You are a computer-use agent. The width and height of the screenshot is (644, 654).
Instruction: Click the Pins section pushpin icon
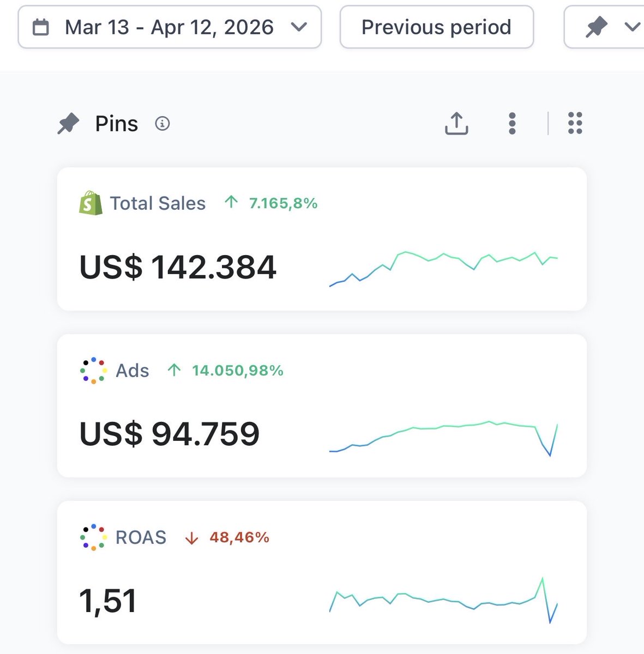pos(68,124)
